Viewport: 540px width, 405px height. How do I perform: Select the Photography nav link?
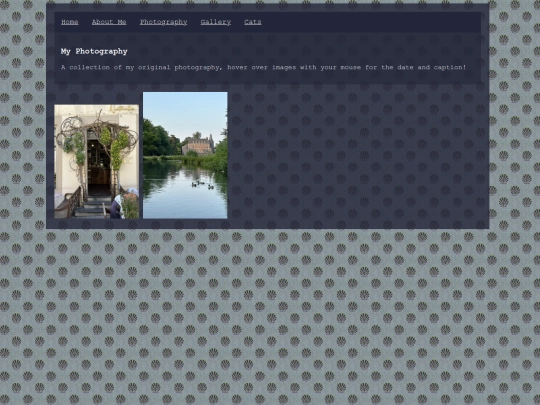tap(164, 22)
